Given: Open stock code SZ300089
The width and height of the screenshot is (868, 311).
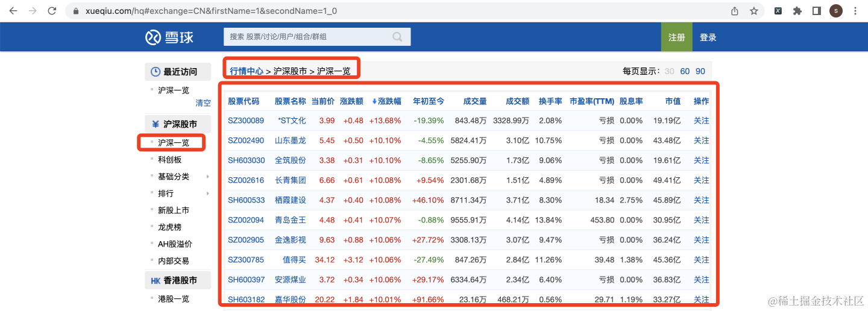Looking at the screenshot, I should pyautogui.click(x=246, y=121).
